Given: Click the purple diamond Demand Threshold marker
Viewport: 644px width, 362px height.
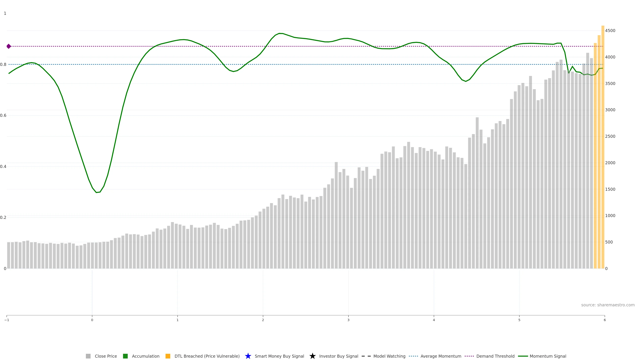Looking at the screenshot, I should (9, 46).
